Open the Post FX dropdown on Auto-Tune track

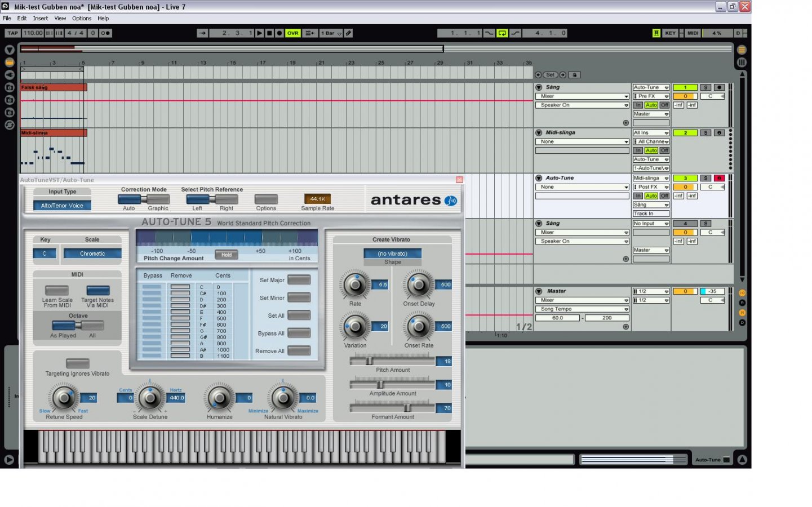tap(651, 187)
